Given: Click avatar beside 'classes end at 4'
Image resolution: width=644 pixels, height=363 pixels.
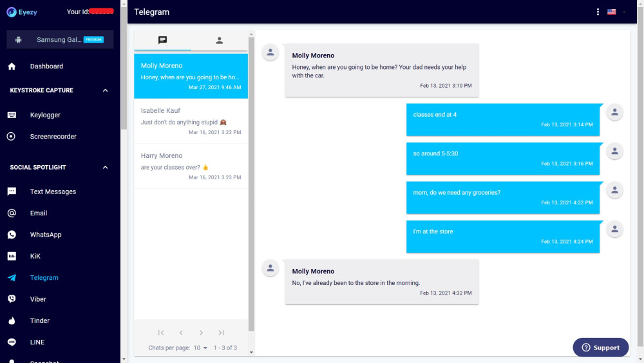Looking at the screenshot, I should (x=614, y=112).
